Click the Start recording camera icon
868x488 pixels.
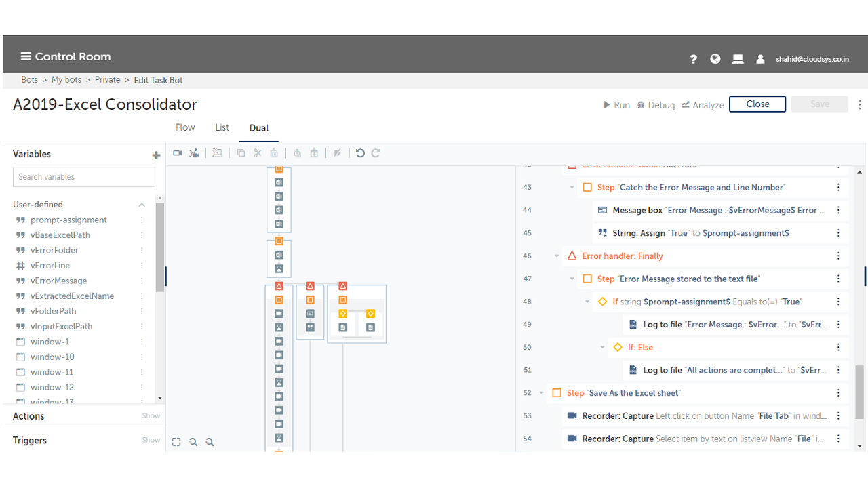(x=178, y=153)
